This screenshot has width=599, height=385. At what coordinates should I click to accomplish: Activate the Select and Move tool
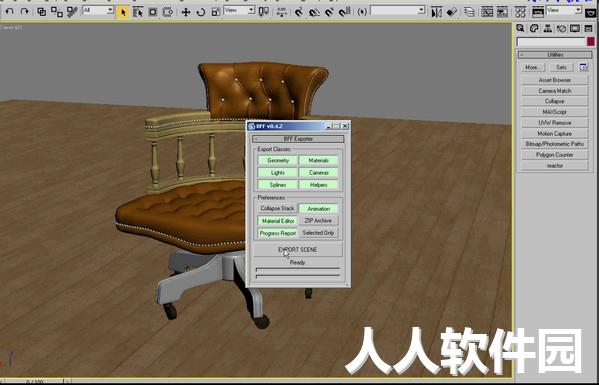(186, 12)
